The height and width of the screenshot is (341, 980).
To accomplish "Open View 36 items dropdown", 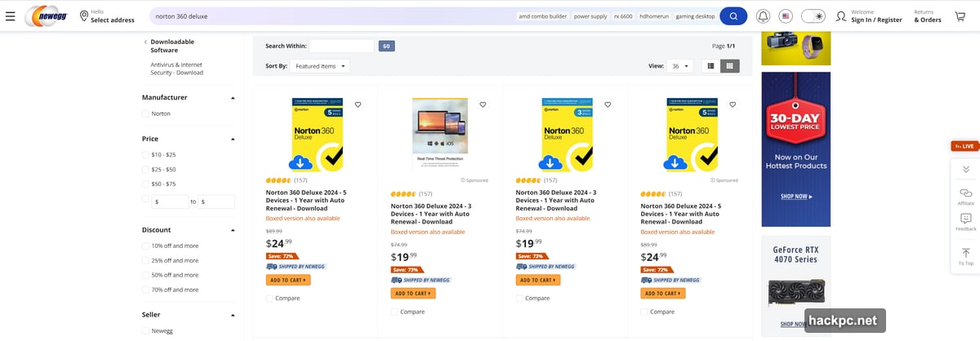I will click(679, 66).
